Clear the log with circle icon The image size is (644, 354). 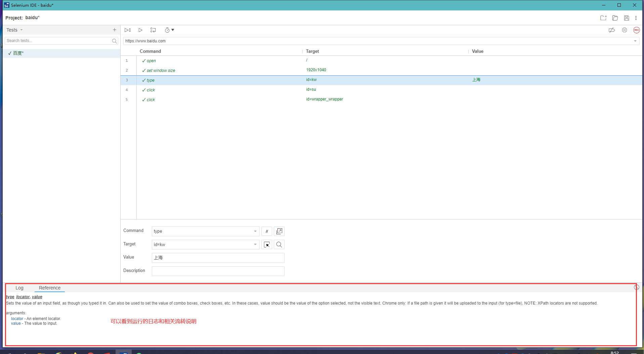tap(636, 287)
